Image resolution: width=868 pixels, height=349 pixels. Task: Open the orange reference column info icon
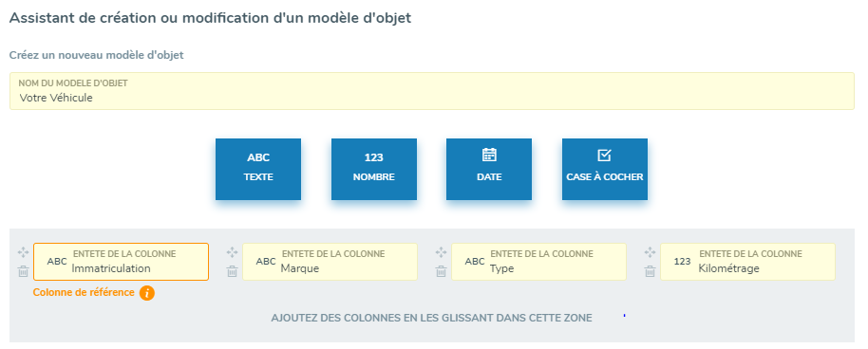(146, 293)
